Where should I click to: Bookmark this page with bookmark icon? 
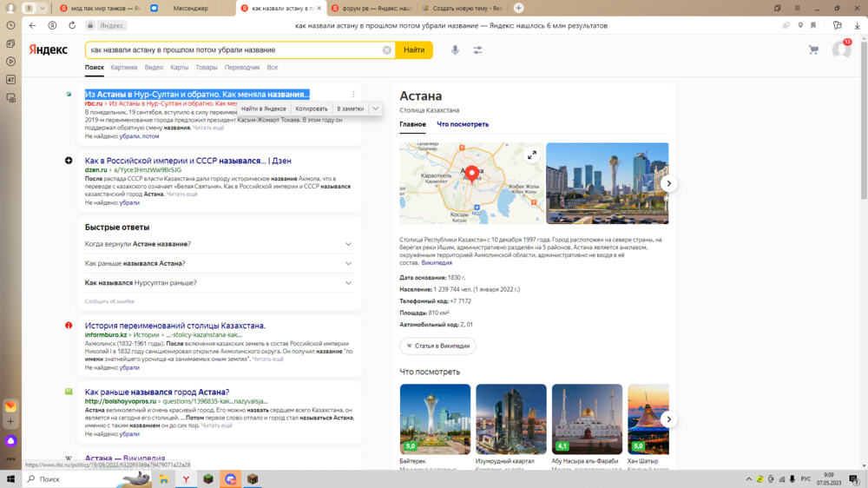pos(813,25)
